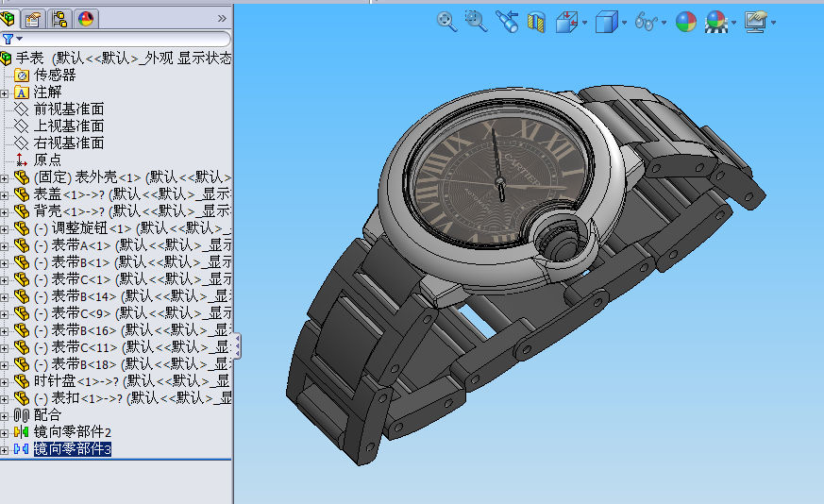Select the 上视基准面 plane

tap(68, 126)
